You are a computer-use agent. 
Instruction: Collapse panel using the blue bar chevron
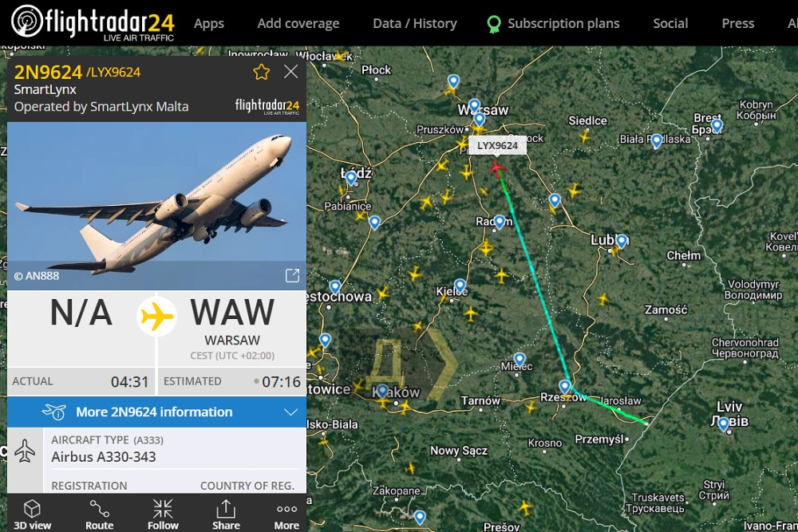point(290,412)
